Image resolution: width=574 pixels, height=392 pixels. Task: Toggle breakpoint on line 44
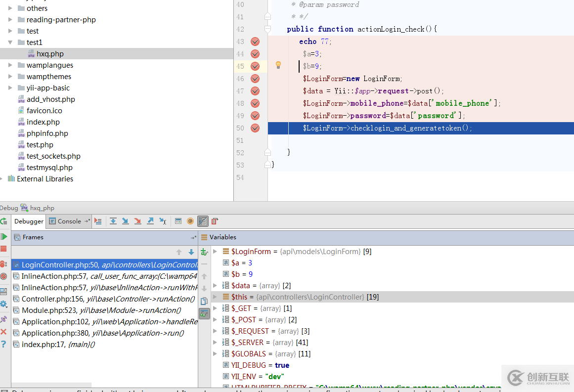pos(255,54)
